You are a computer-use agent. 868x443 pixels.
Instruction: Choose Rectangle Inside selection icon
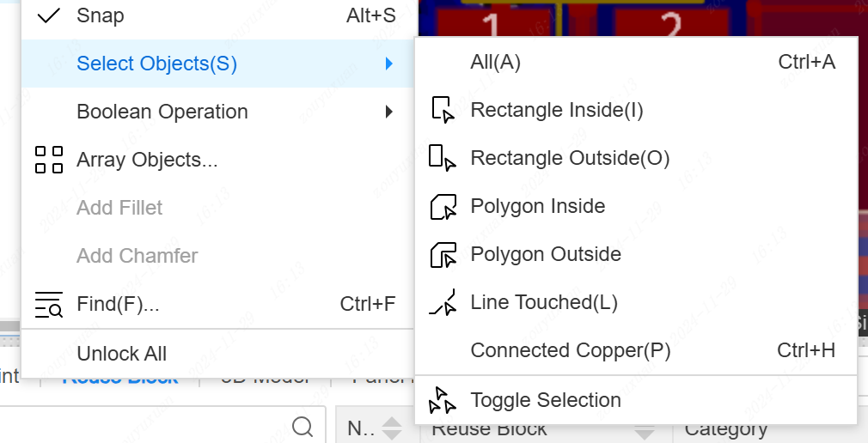point(442,110)
